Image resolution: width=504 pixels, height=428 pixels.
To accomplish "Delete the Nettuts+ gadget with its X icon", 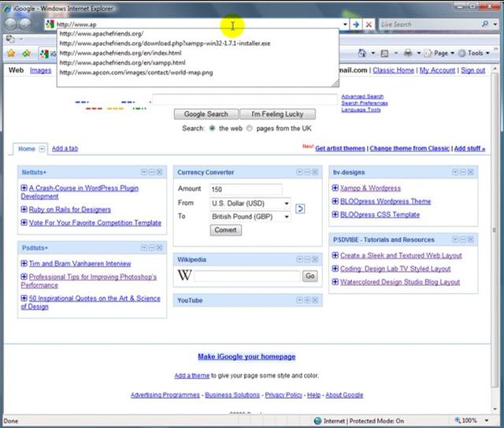I will tap(160, 172).
